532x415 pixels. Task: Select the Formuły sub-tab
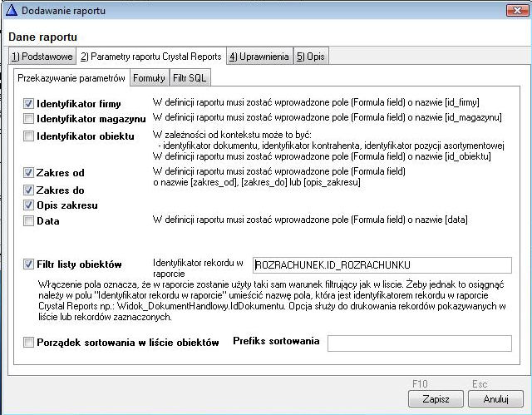tap(149, 78)
